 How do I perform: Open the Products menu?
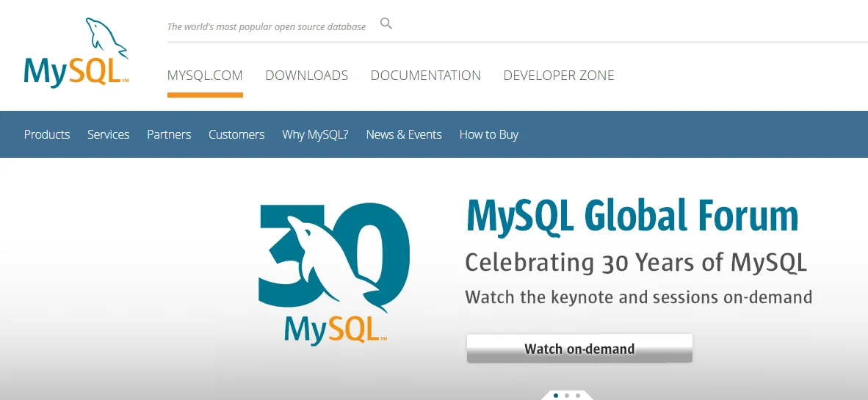[47, 134]
